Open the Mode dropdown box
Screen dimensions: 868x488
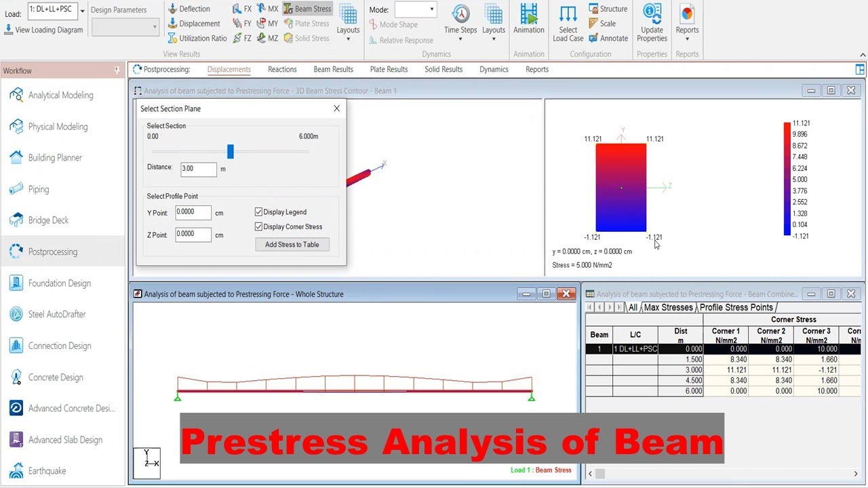tap(415, 9)
